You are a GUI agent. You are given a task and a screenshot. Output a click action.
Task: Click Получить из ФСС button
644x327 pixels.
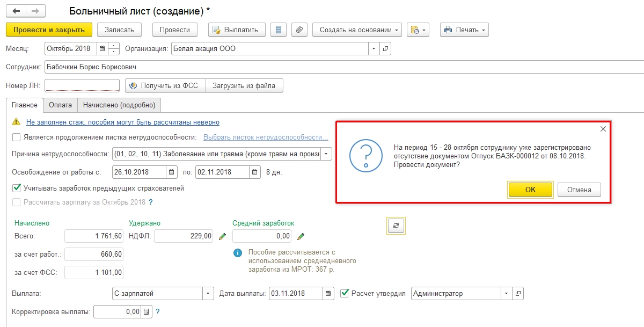click(165, 85)
